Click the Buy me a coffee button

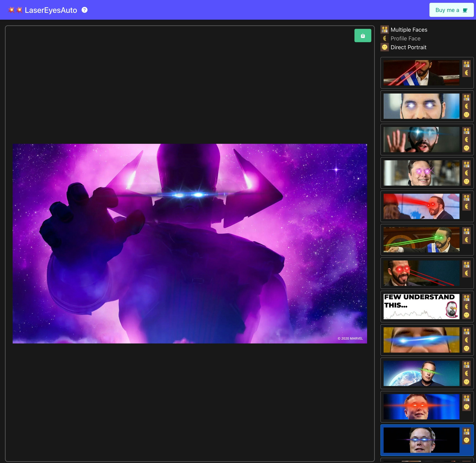pos(451,10)
